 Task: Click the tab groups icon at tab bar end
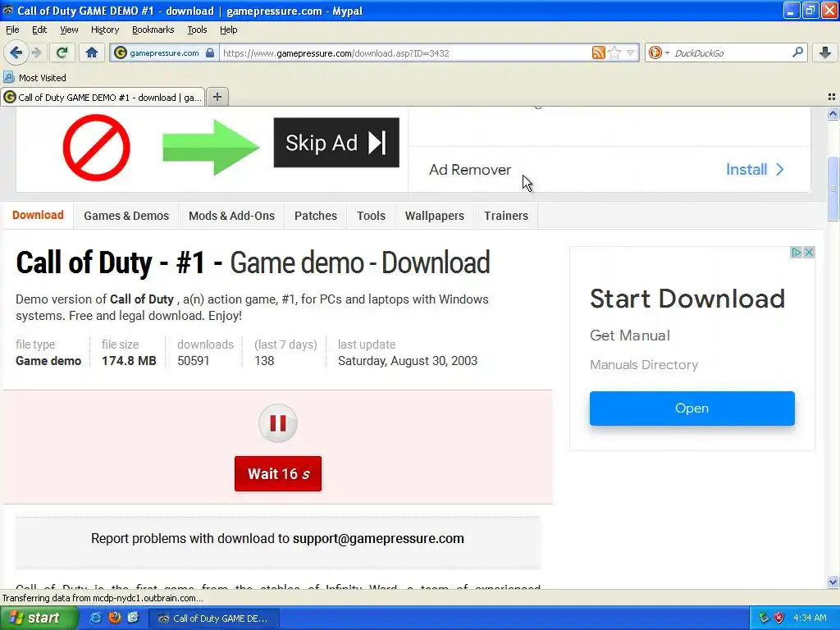[832, 97]
